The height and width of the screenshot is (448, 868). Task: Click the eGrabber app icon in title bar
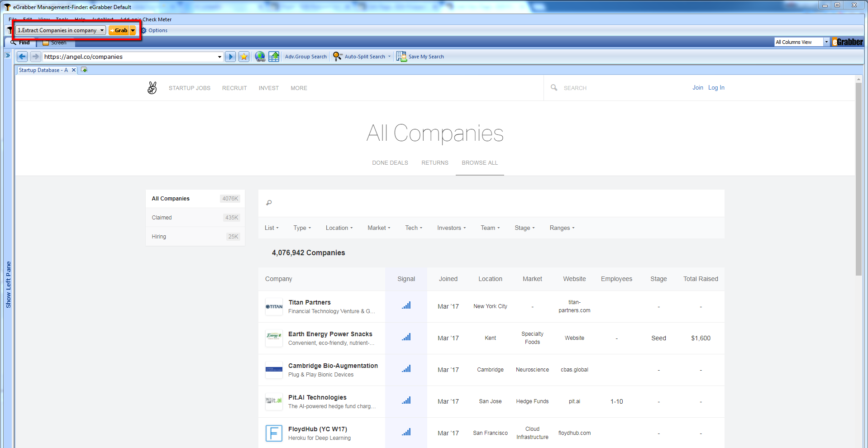click(7, 7)
